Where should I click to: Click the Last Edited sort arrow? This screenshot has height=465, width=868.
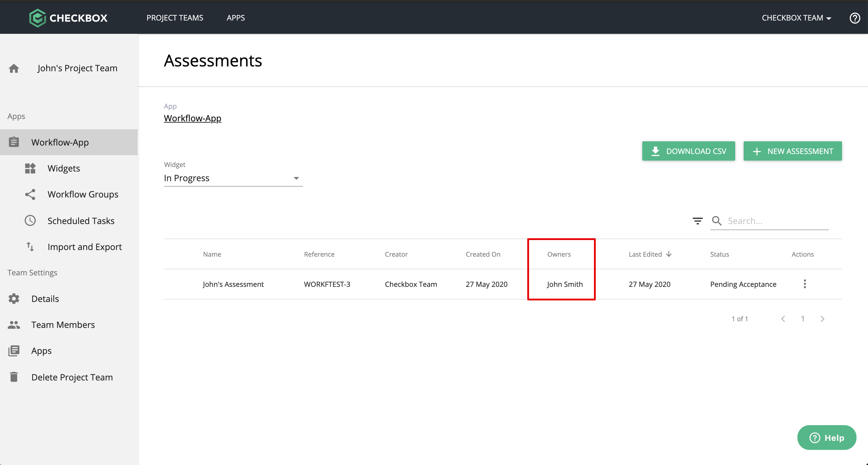(x=669, y=254)
